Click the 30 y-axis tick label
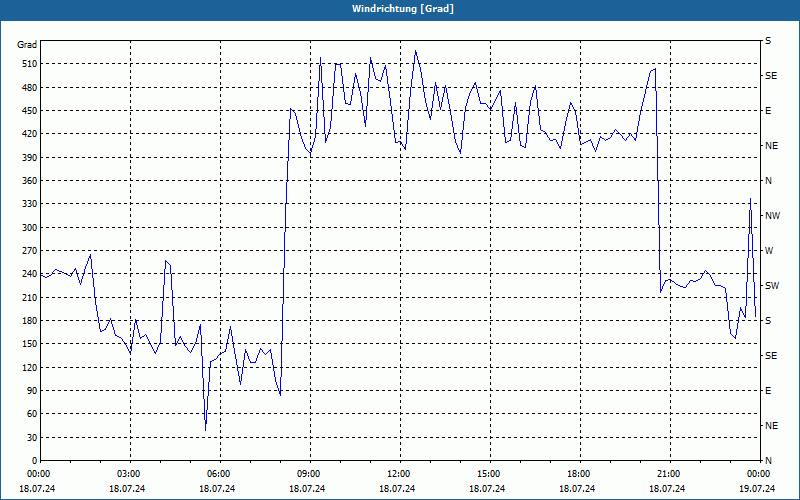 point(32,437)
